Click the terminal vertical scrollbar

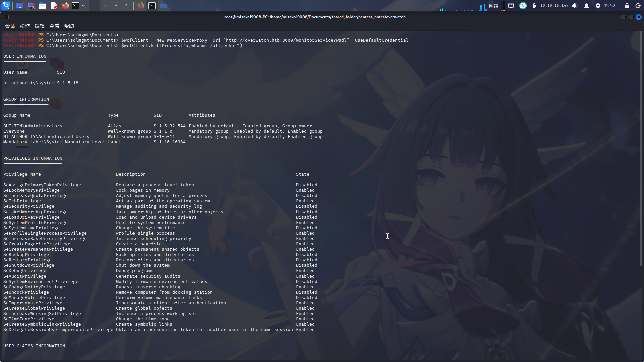641,147
